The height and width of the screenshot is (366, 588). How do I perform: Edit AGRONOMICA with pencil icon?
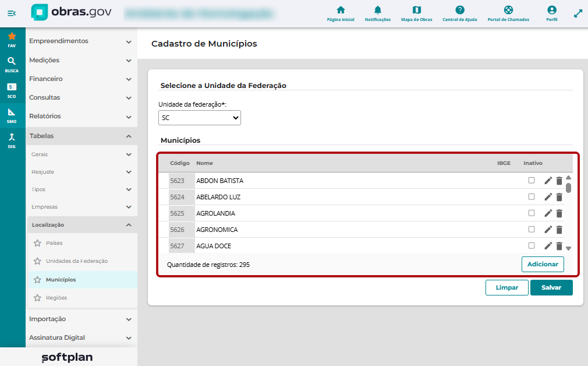[x=548, y=230]
